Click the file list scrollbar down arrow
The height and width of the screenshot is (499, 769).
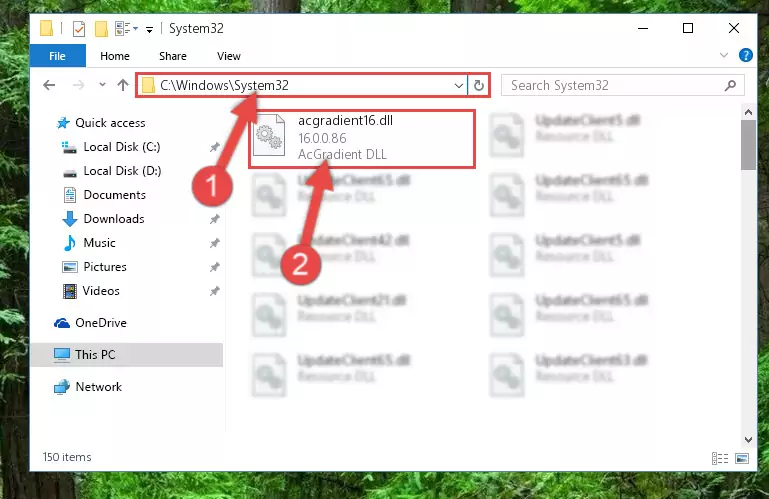point(748,440)
